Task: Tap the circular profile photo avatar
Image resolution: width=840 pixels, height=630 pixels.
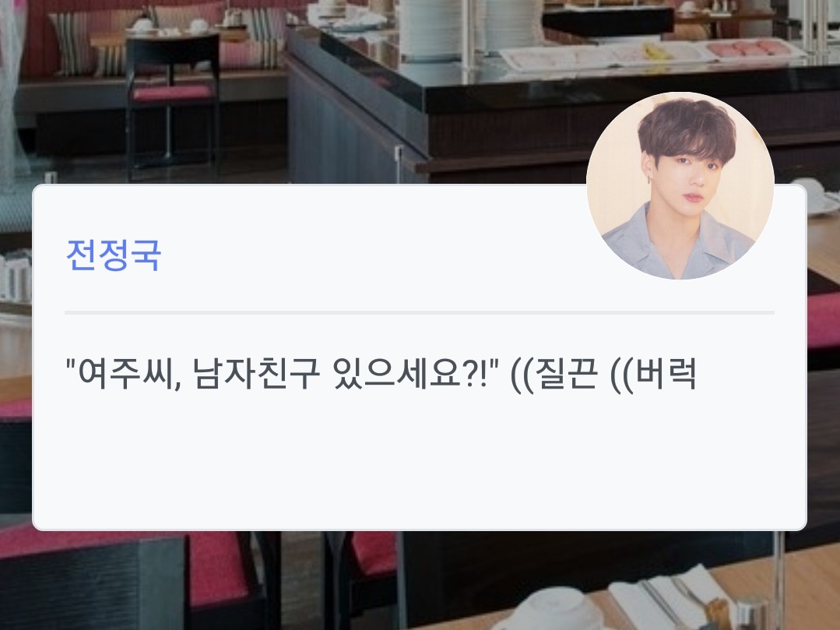Action: [680, 185]
